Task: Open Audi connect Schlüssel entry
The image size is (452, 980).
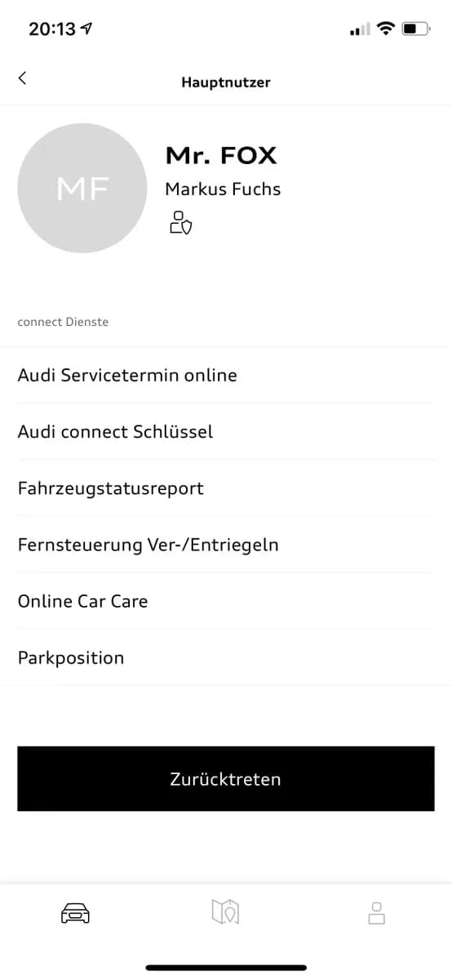Action: 226,432
